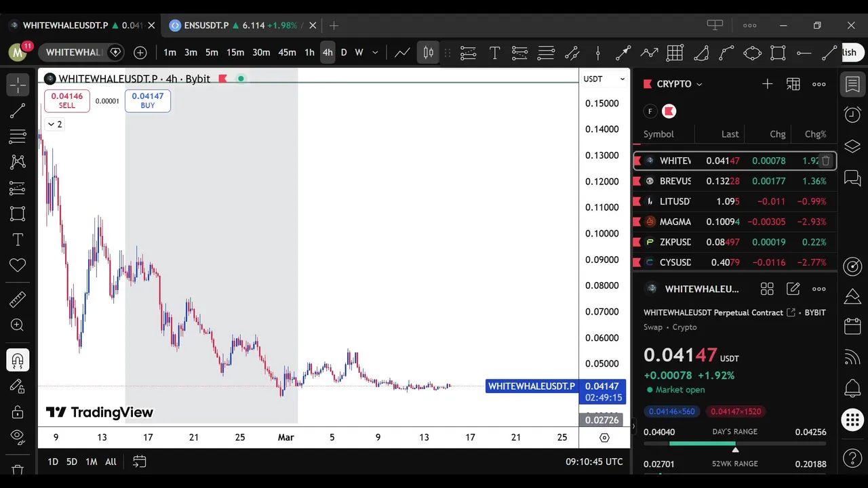Click the user profile avatar M

[x=18, y=52]
